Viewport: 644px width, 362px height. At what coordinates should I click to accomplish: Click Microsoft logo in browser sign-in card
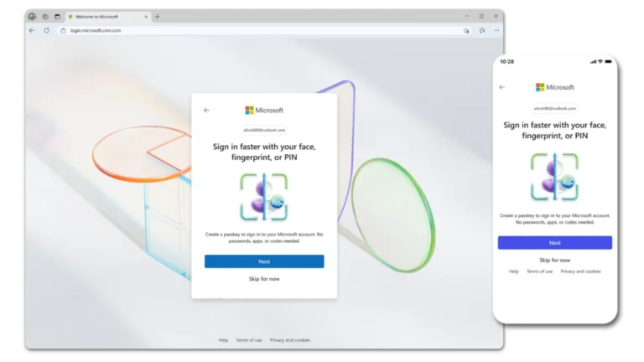pos(264,110)
